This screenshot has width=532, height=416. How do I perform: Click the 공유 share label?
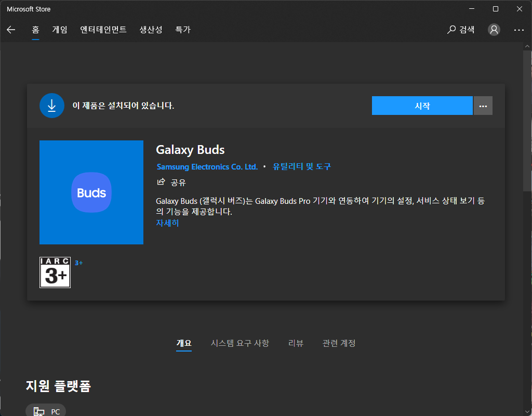[x=178, y=183]
